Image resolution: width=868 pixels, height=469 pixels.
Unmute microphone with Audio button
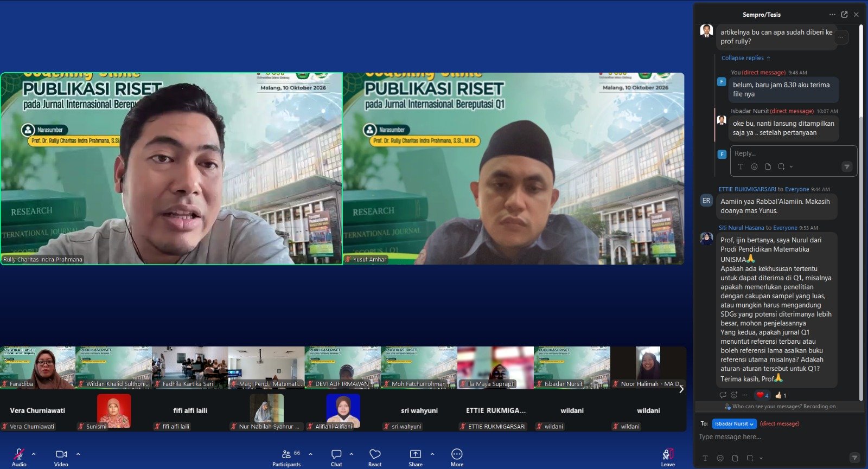[x=19, y=457]
